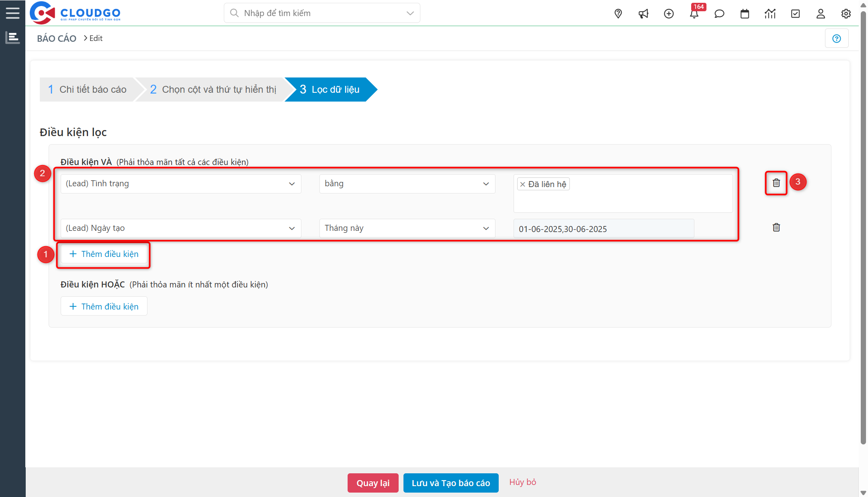
Task: Open the tasks checkbox icon in header
Action: (x=795, y=13)
